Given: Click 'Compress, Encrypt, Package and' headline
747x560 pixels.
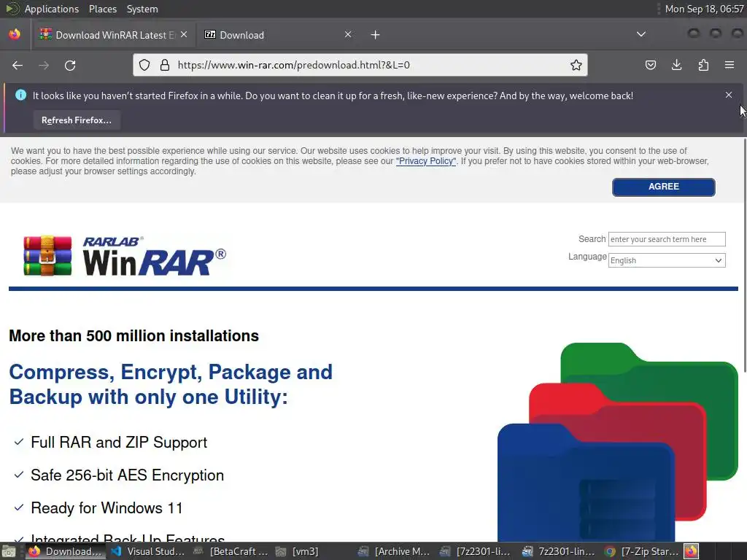Looking at the screenshot, I should 171,372.
